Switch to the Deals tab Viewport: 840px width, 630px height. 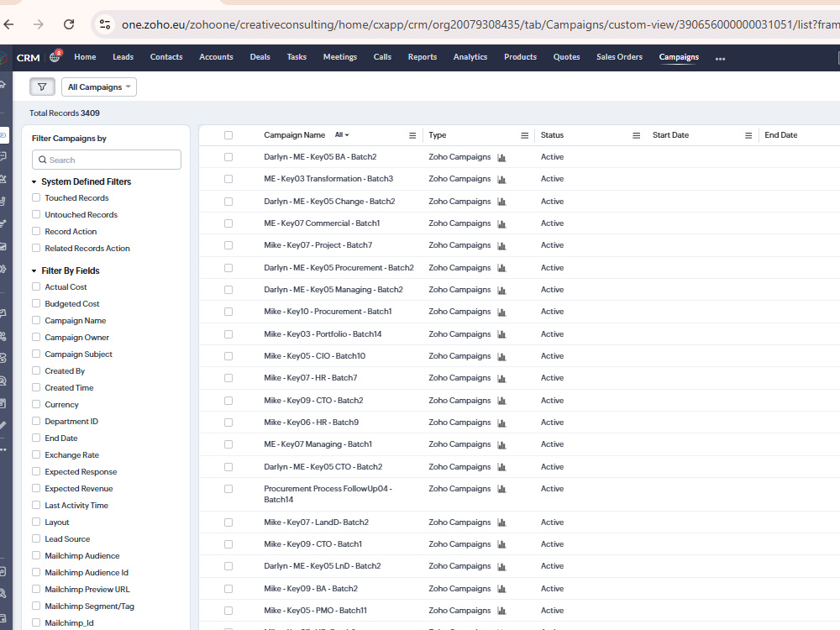coord(260,57)
